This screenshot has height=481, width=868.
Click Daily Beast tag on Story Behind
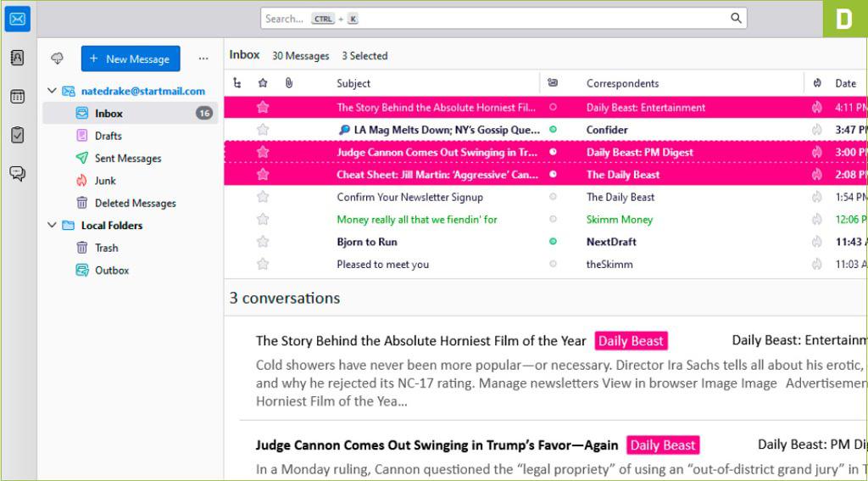click(x=631, y=341)
